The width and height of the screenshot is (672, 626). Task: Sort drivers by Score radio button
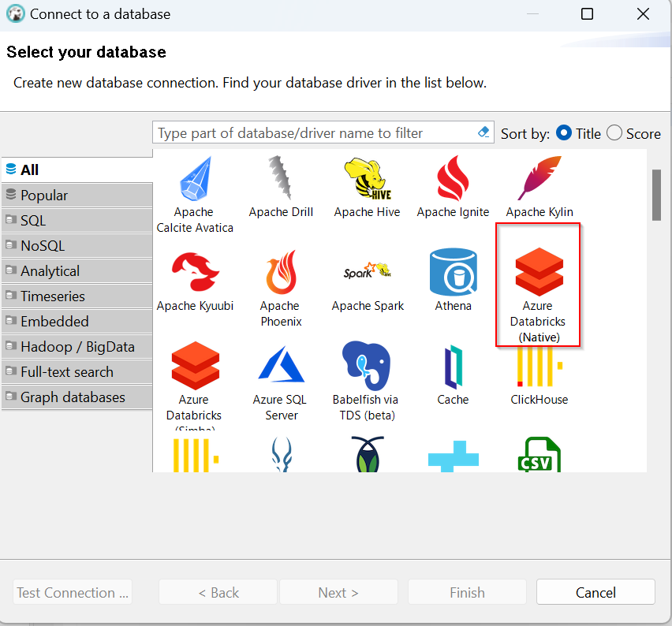pyautogui.click(x=614, y=132)
